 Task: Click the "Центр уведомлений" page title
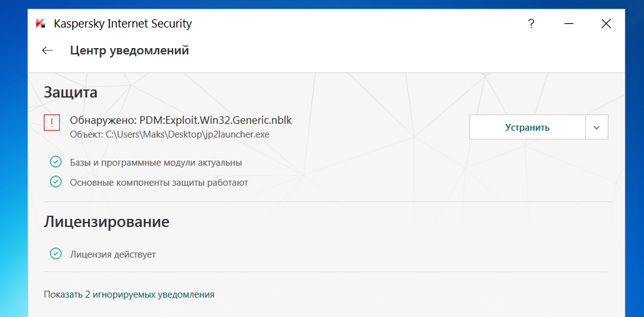[129, 51]
